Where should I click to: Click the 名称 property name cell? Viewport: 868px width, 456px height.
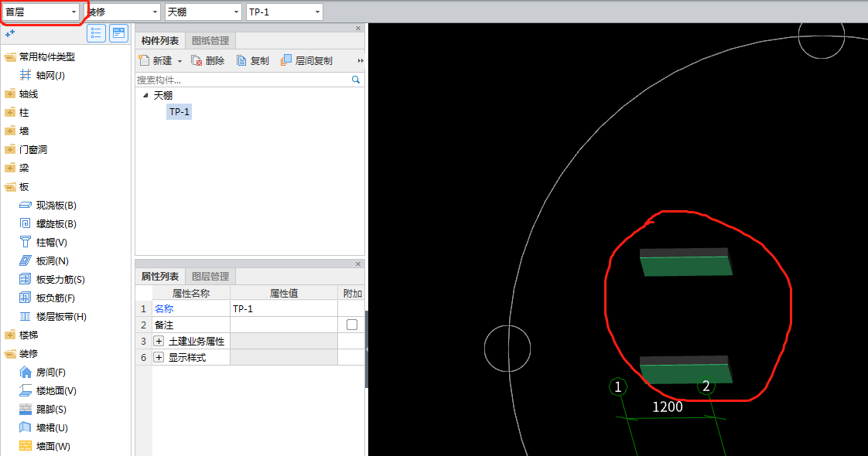(191, 308)
